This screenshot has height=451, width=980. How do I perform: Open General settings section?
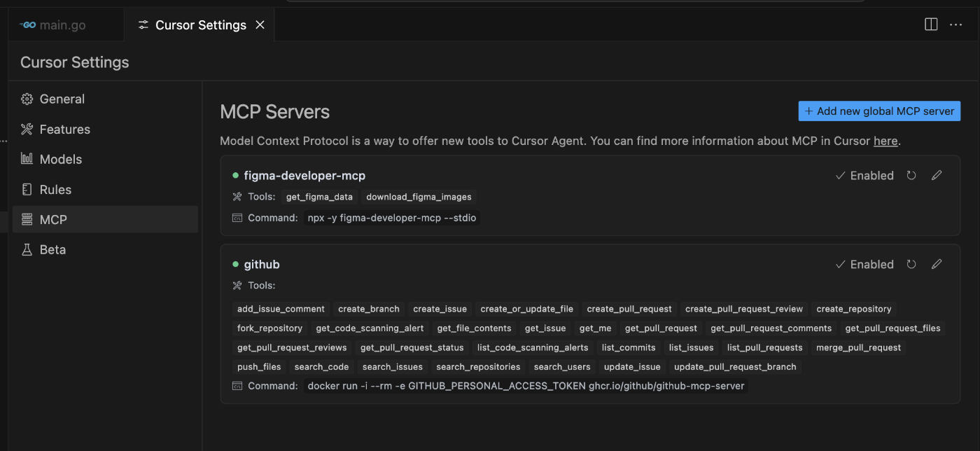(x=105, y=99)
